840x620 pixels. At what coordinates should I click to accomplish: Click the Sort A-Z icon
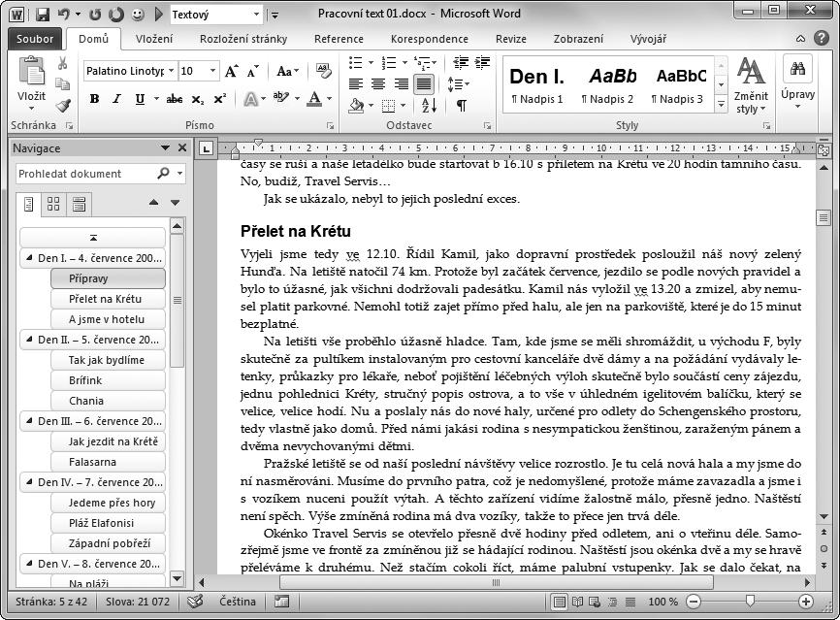(429, 105)
